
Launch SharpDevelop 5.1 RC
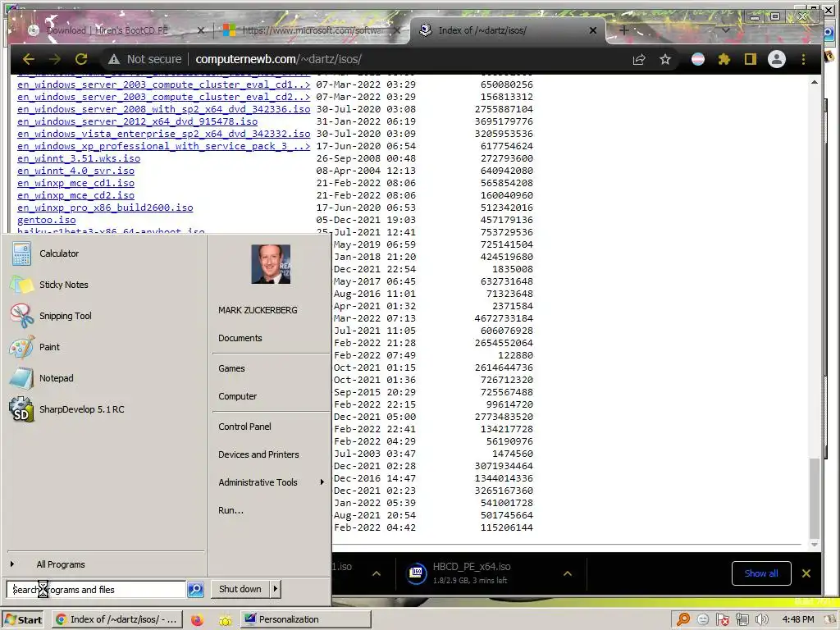81,409
